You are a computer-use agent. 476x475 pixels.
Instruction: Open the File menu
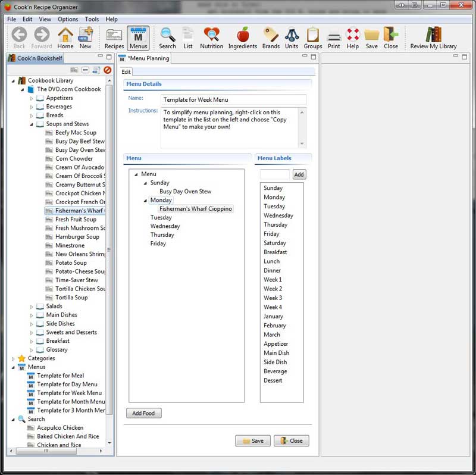tap(11, 19)
